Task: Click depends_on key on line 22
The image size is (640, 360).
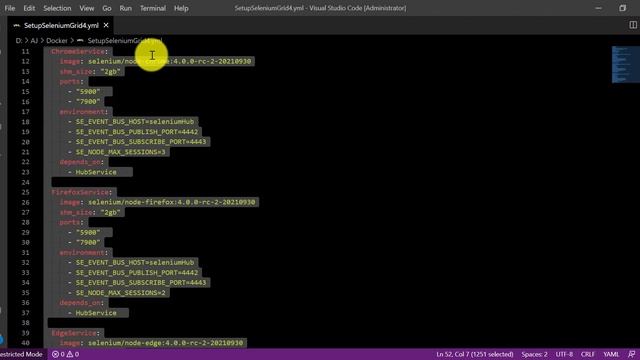Action: [x=80, y=162]
